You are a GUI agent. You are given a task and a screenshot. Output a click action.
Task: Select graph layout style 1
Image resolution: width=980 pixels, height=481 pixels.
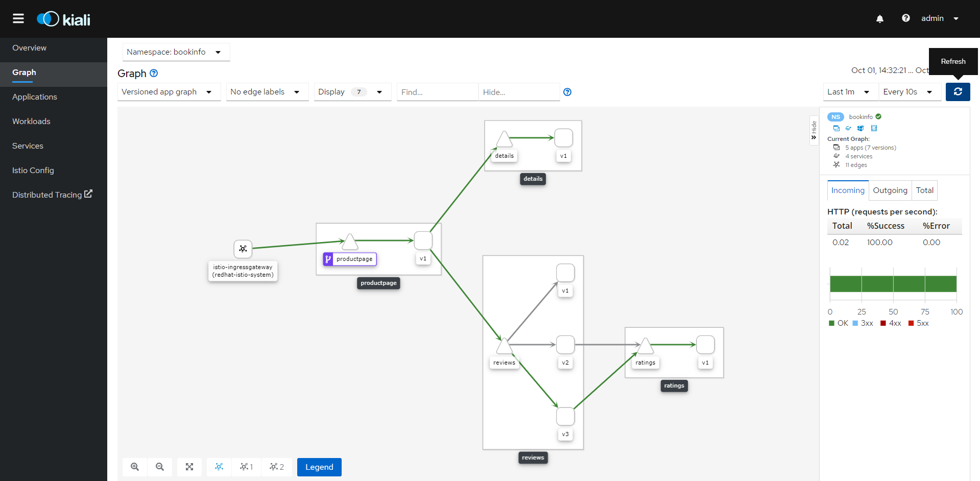[x=247, y=467]
